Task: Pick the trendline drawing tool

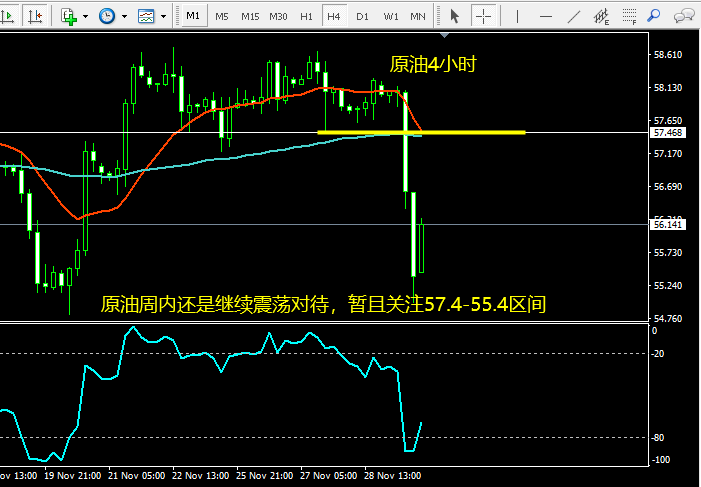Action: (574, 17)
